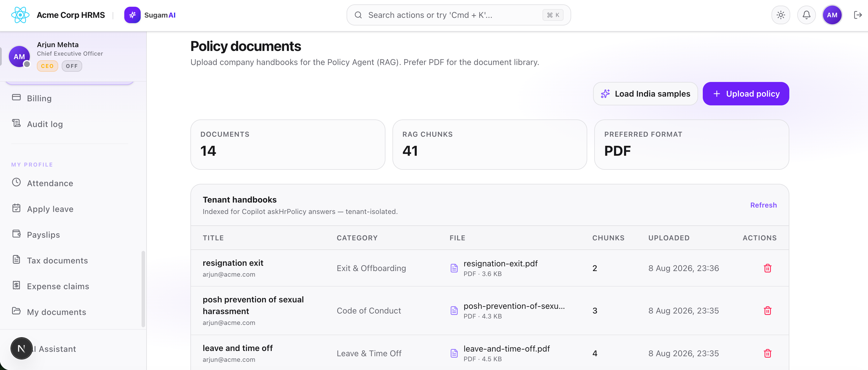Click the 'Leave & Time Off' category cell
The image size is (868, 370).
[x=369, y=353]
